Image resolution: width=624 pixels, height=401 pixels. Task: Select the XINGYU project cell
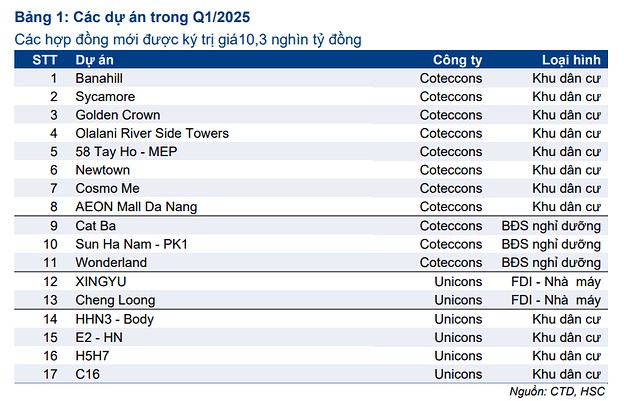click(101, 282)
